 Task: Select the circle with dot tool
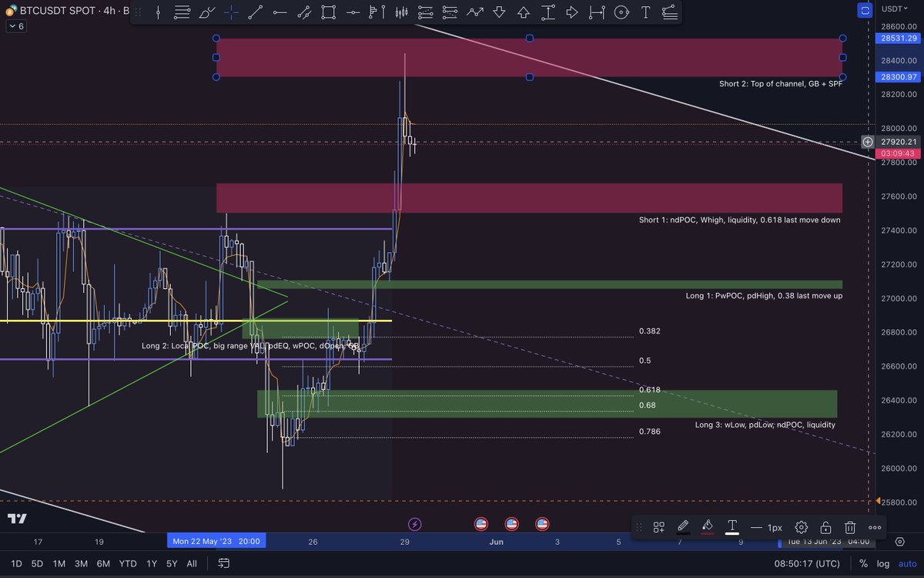coord(621,12)
